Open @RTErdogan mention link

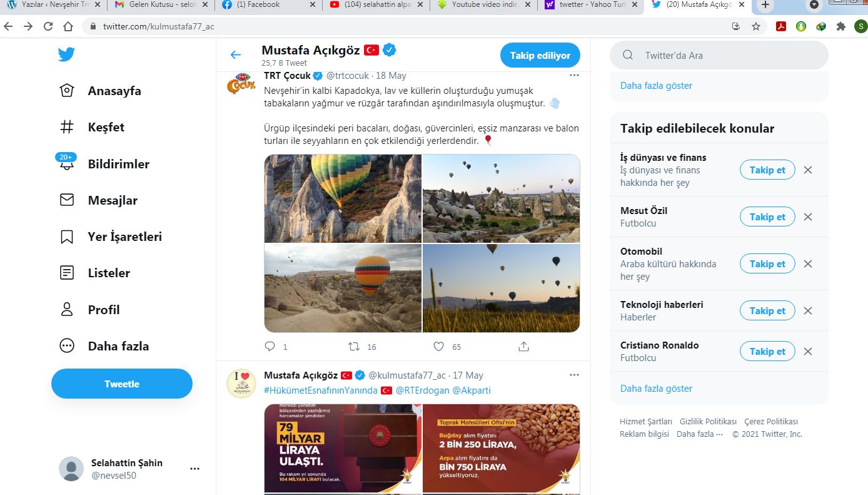tap(422, 390)
